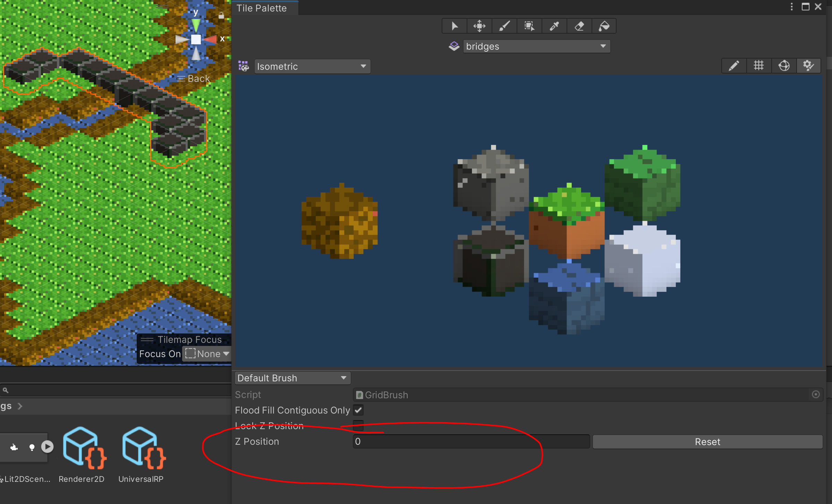Activate the Paintbrush tool

504,26
